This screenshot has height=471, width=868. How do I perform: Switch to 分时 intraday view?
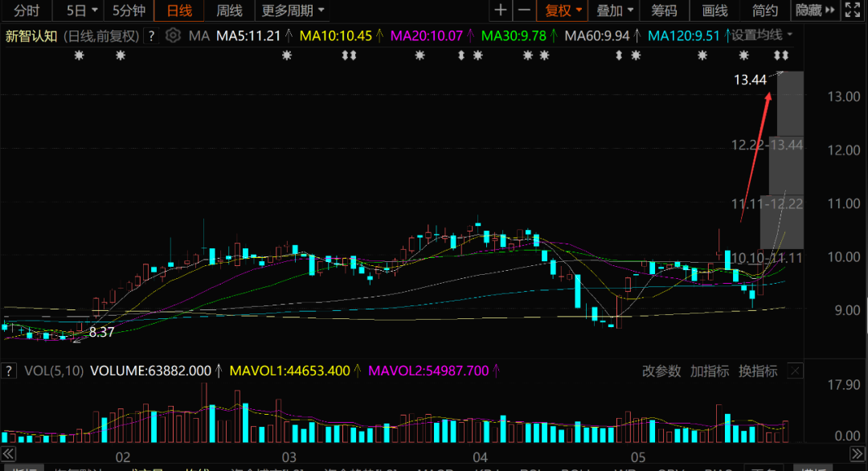[x=27, y=10]
